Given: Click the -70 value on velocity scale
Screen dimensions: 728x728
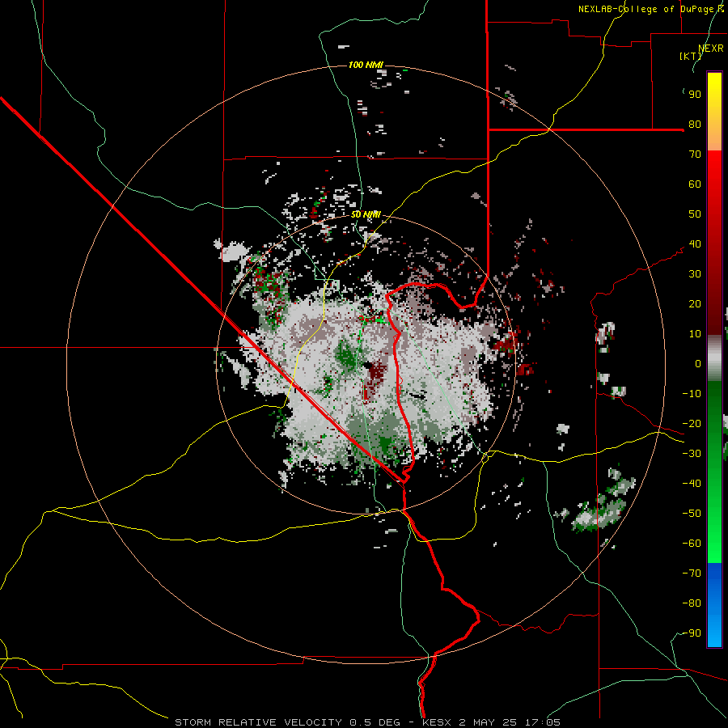Looking at the screenshot, I should tap(692, 574).
